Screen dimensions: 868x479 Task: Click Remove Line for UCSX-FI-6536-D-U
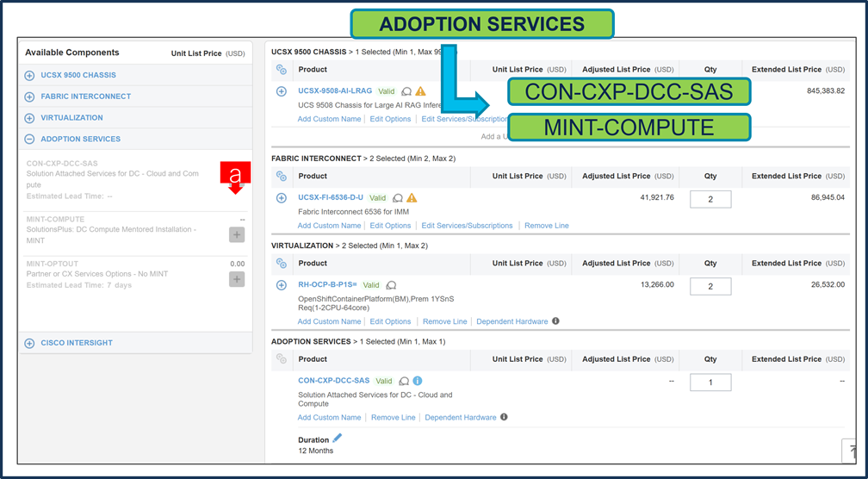click(547, 226)
